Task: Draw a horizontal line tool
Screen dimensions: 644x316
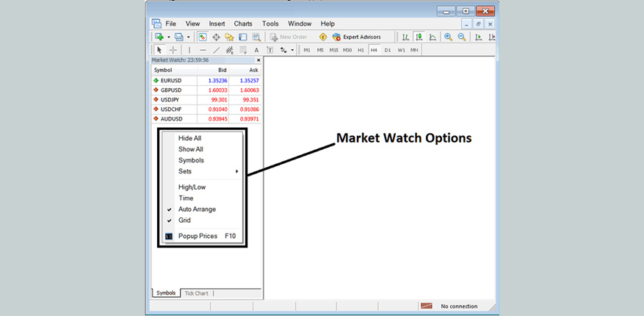Action: click(203, 50)
